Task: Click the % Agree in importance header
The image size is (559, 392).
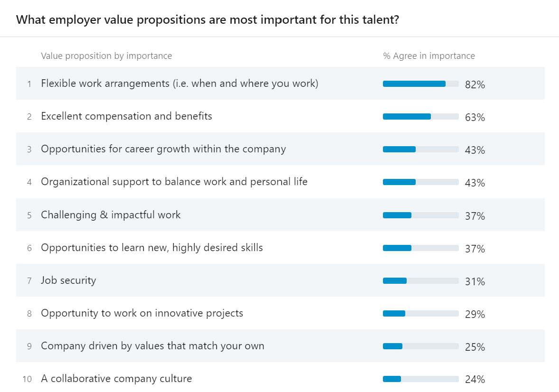Action: coord(429,56)
